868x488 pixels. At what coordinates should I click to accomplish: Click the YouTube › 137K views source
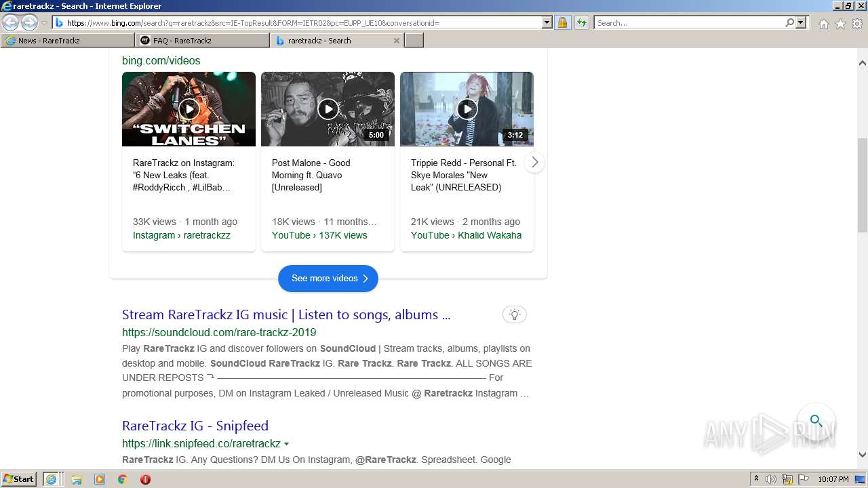(x=319, y=235)
